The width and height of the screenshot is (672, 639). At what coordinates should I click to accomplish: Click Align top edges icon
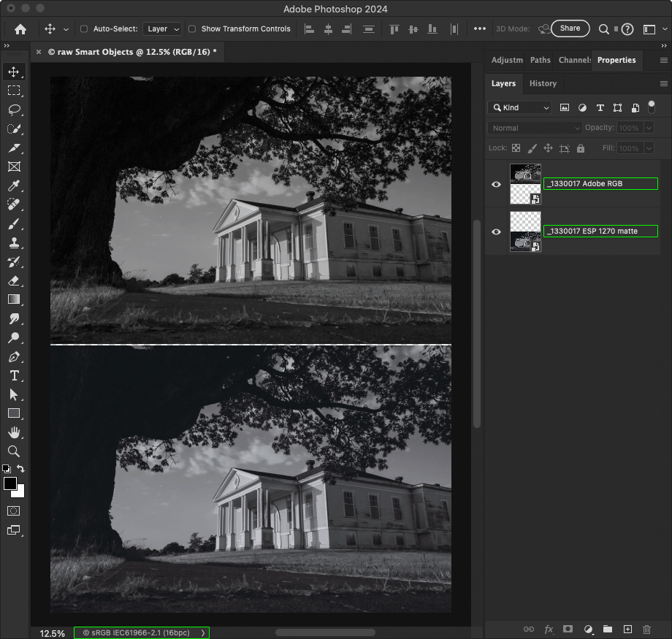394,29
